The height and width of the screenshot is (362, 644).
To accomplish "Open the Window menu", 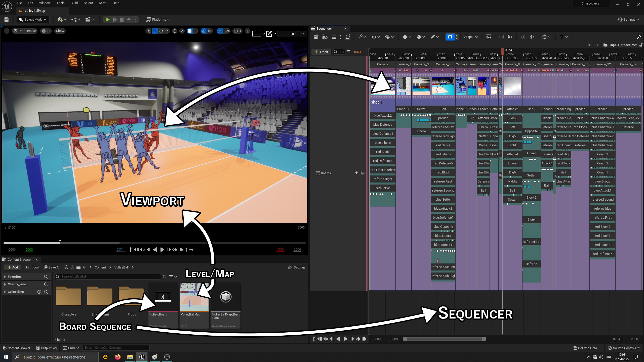I will coord(45,3).
